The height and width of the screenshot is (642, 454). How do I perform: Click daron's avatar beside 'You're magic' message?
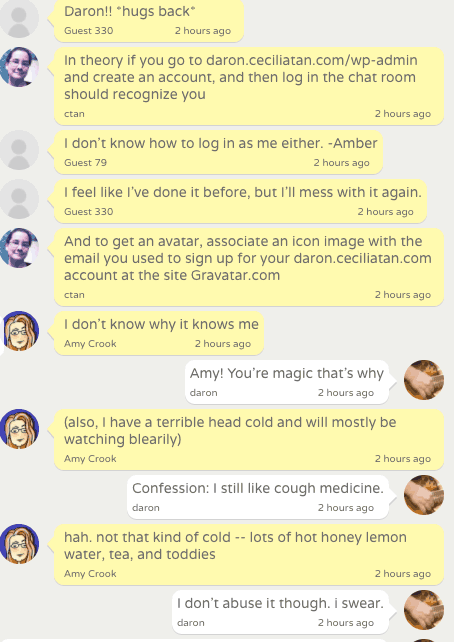click(424, 380)
